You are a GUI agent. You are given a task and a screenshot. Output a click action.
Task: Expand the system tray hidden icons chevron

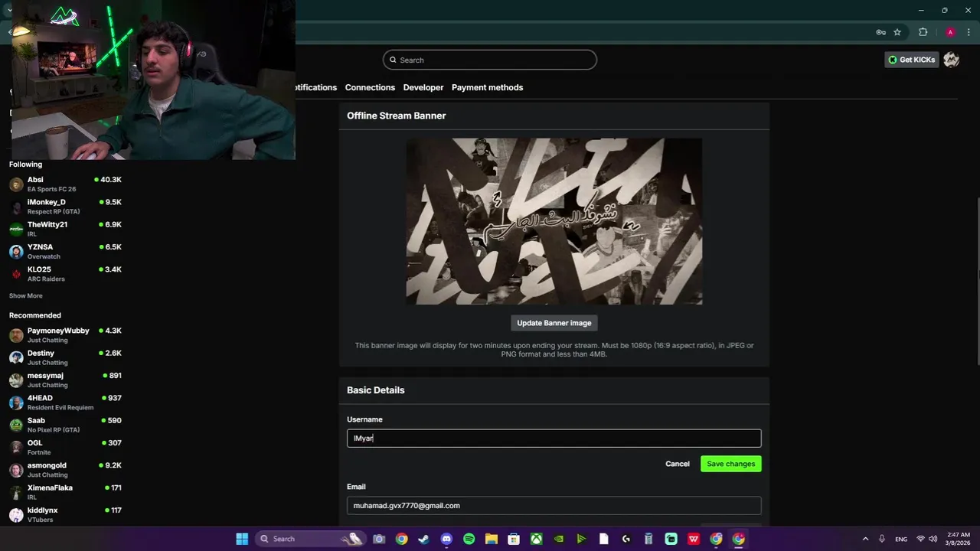[865, 539]
